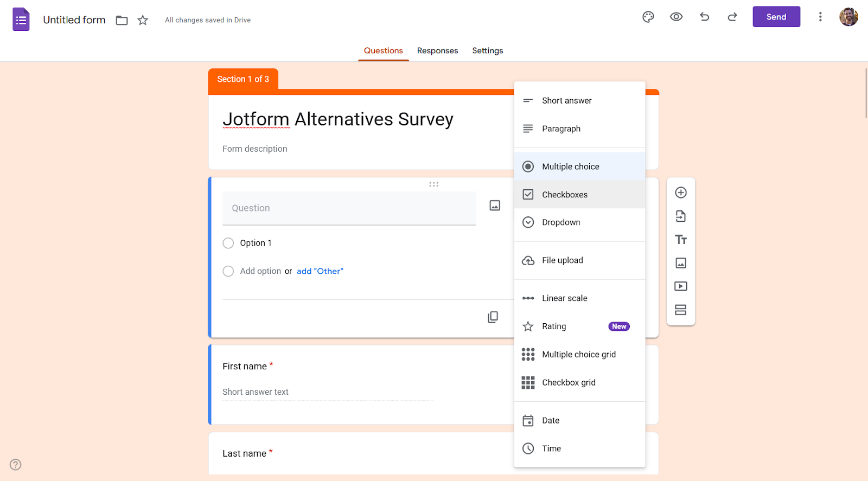Click the undo arrow icon

pos(704,17)
